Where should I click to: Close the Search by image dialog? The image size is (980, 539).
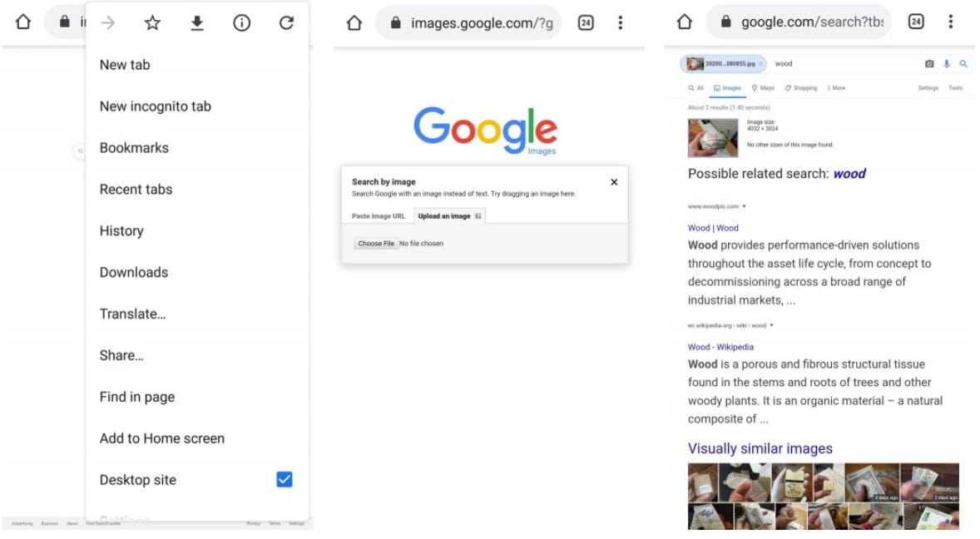coord(614,182)
